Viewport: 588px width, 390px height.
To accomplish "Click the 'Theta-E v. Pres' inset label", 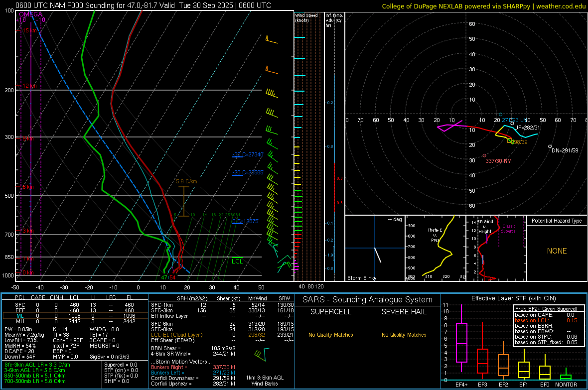I will click(x=435, y=235).
